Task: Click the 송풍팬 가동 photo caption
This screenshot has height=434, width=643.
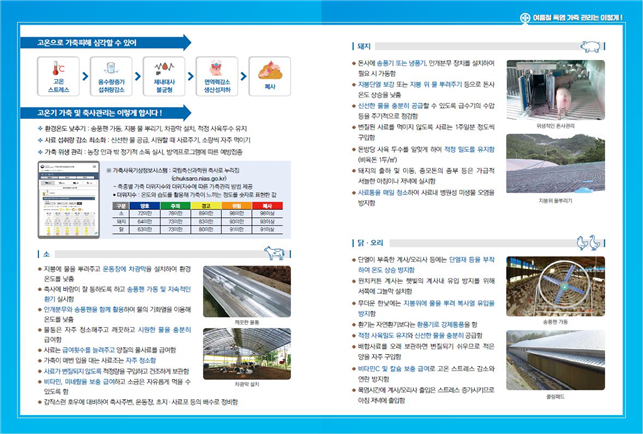Action: point(556,322)
